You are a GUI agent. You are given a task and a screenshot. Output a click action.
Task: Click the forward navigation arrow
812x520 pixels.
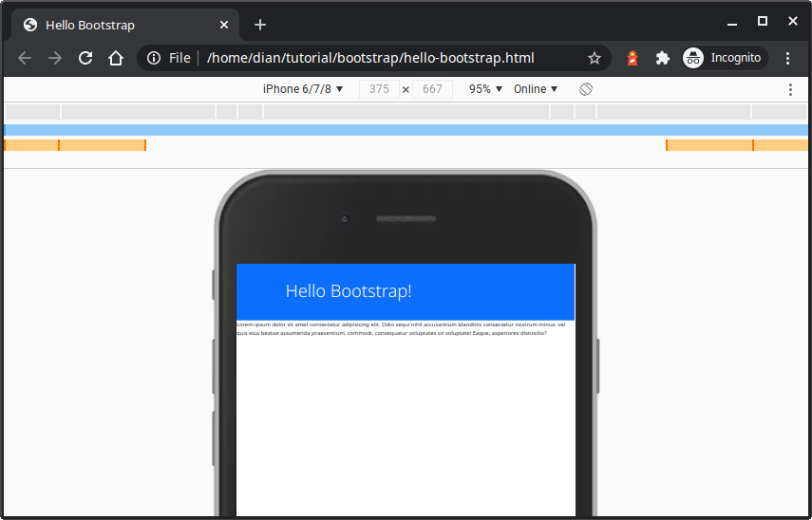click(55, 58)
